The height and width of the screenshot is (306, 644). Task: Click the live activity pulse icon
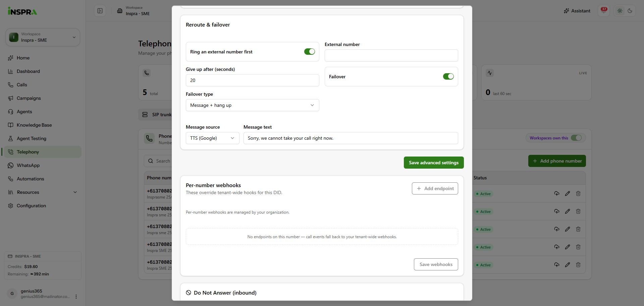tap(490, 73)
